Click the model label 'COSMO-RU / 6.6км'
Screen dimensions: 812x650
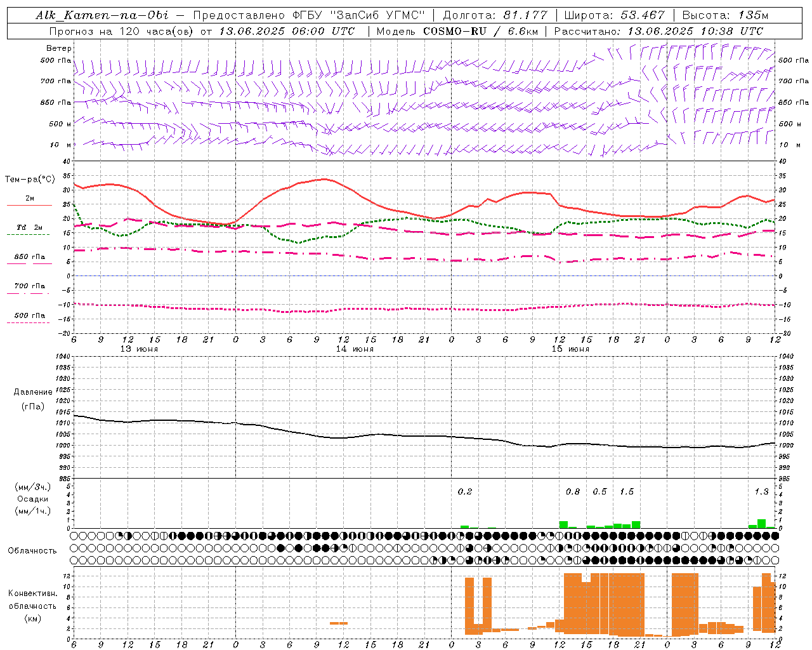481,31
